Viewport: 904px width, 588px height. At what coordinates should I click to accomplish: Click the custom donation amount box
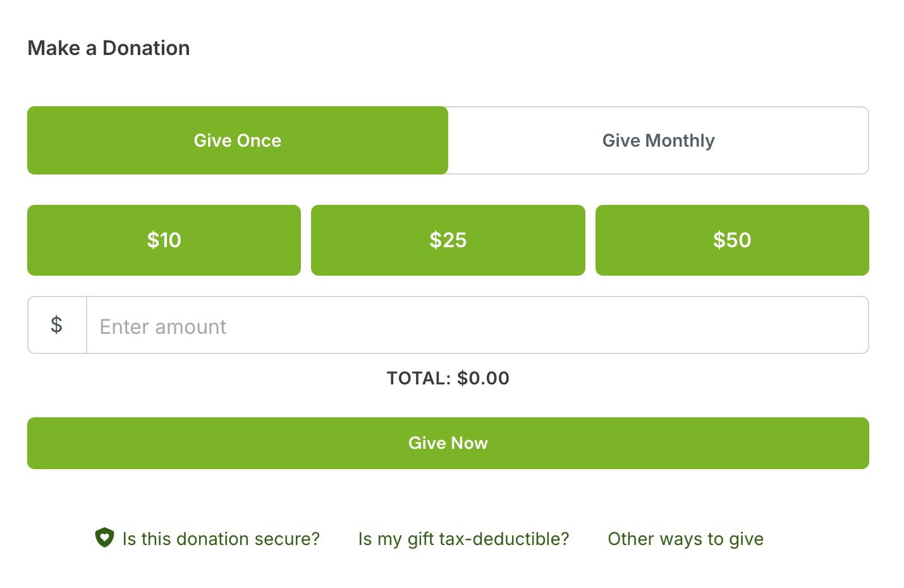coord(477,325)
